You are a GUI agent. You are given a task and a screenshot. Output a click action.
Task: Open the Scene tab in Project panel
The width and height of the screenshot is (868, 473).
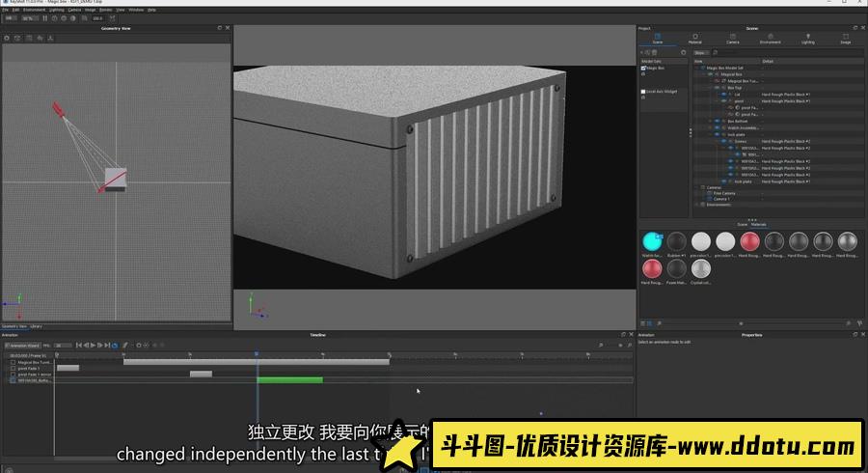click(657, 39)
